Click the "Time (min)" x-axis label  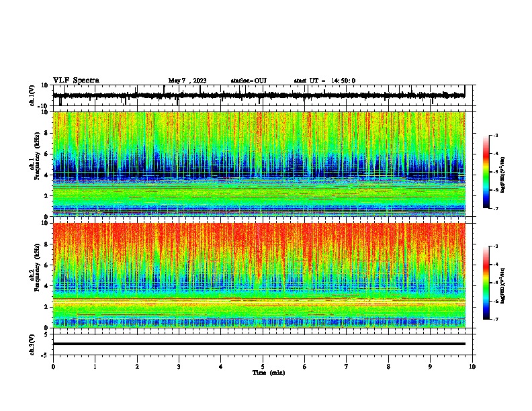point(269,373)
